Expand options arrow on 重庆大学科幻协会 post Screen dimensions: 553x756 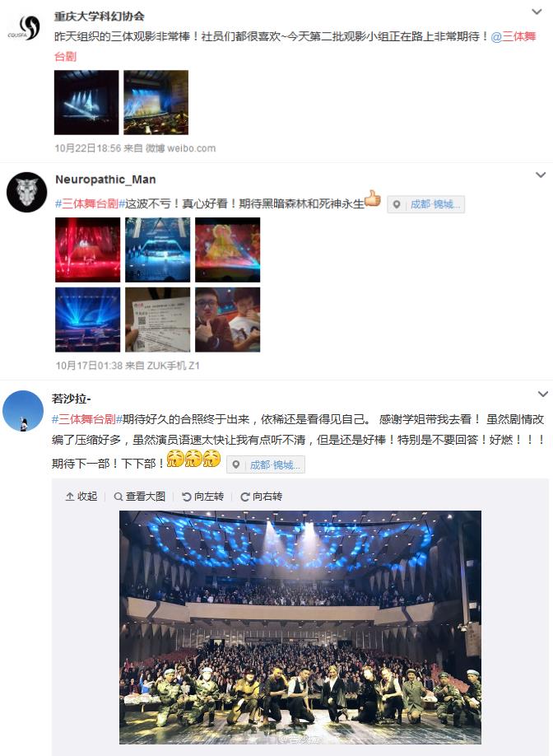tap(537, 12)
